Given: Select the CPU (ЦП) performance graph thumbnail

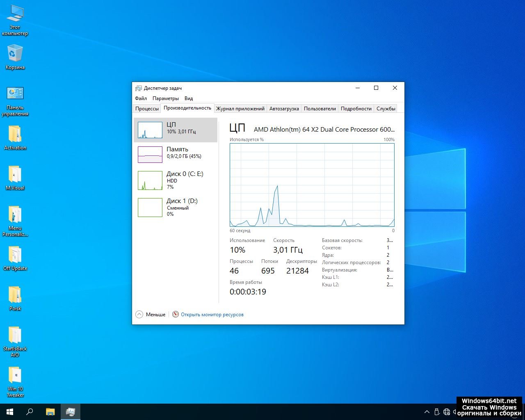Looking at the screenshot, I should tap(150, 130).
